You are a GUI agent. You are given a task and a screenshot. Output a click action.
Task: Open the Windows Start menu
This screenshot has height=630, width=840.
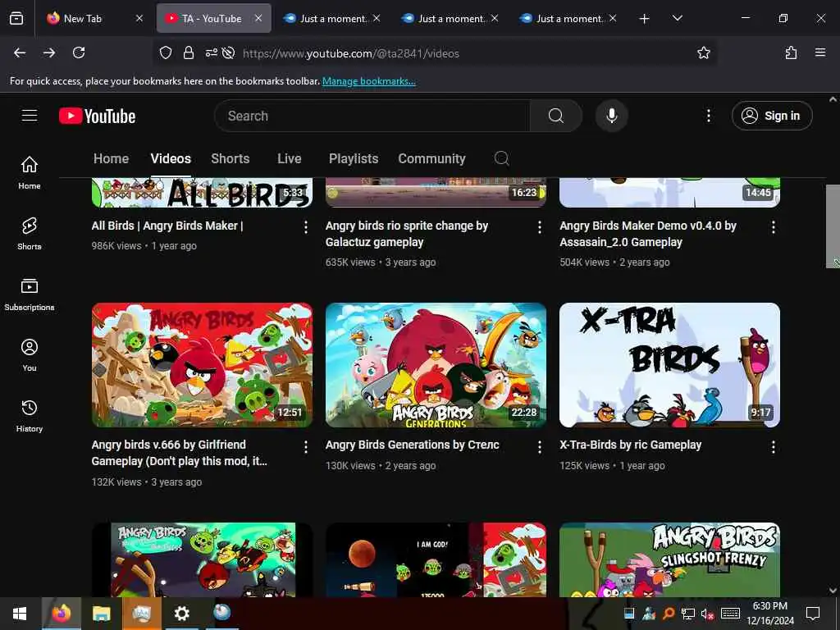point(20,614)
